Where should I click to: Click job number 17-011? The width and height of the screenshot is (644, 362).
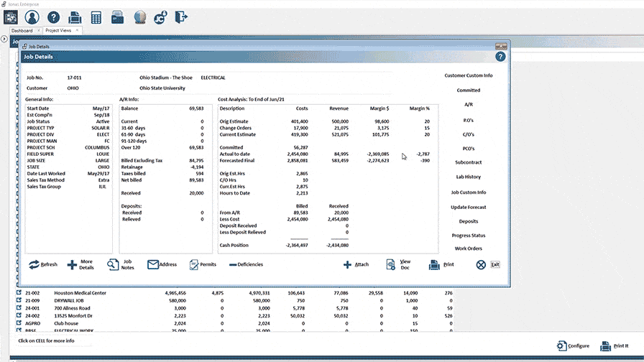(74, 78)
